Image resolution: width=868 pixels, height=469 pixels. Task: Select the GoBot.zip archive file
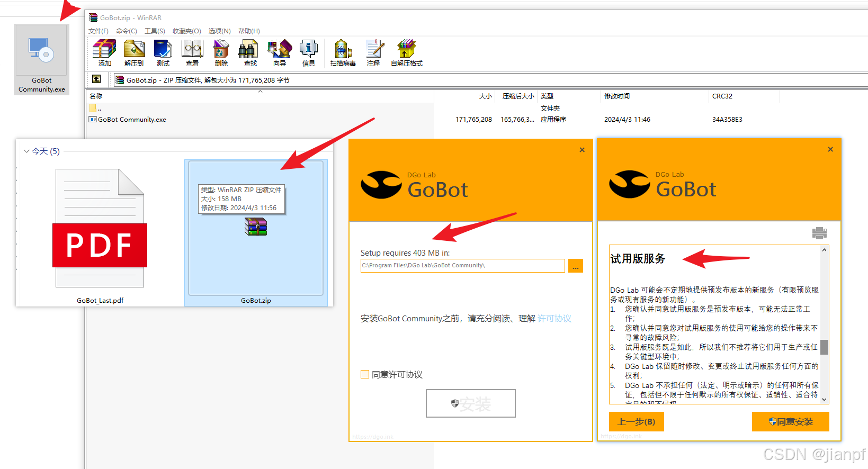[x=256, y=233]
